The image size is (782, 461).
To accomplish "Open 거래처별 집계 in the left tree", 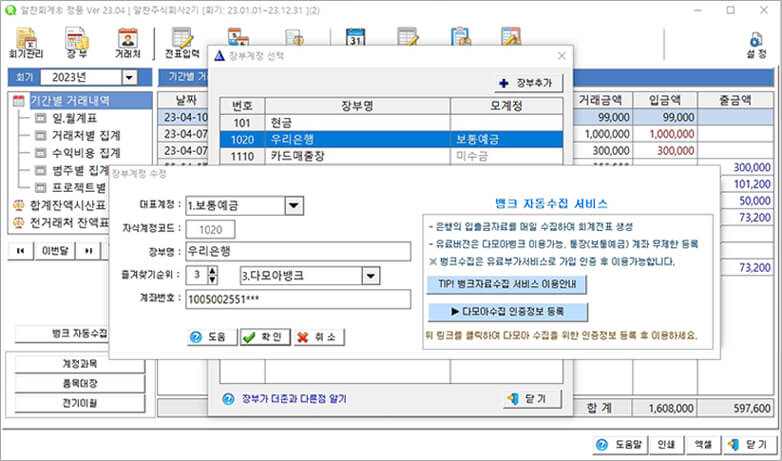I will (x=86, y=135).
